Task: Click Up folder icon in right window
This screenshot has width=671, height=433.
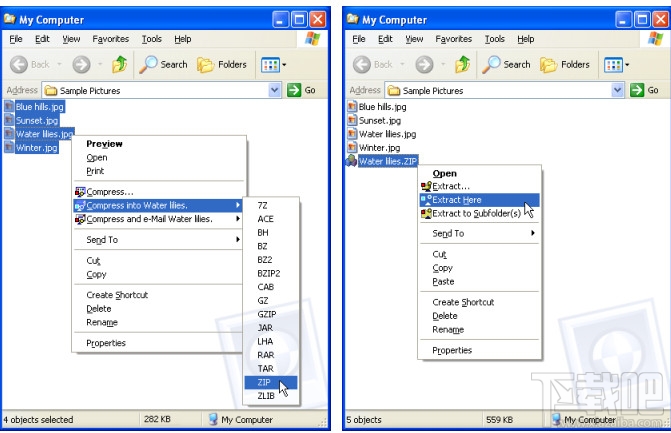Action: pos(463,65)
